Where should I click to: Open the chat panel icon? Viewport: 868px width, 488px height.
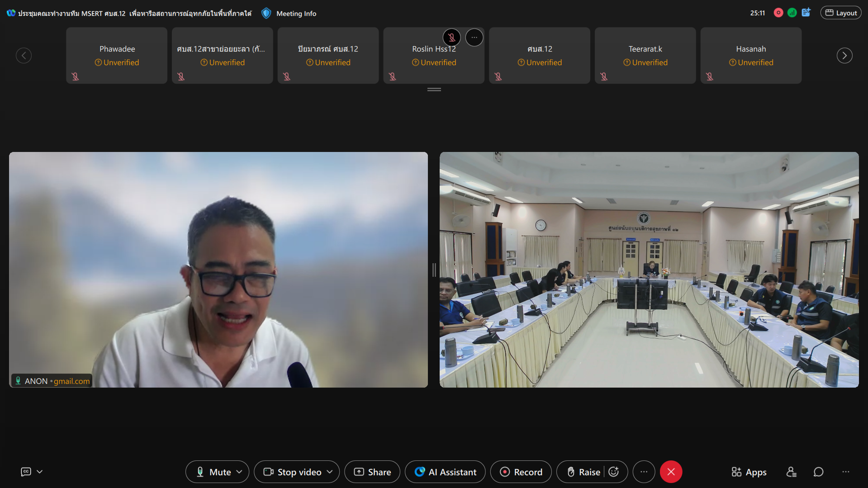tap(818, 472)
